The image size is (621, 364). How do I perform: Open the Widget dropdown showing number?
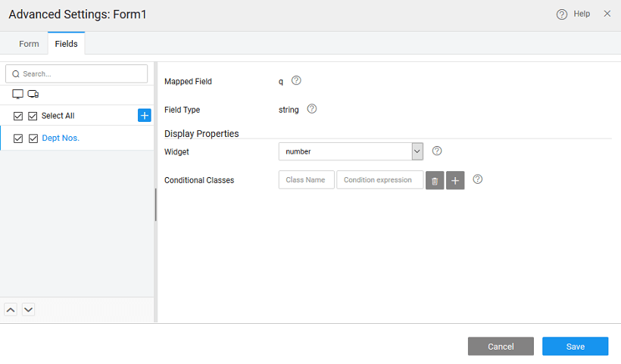click(x=350, y=151)
